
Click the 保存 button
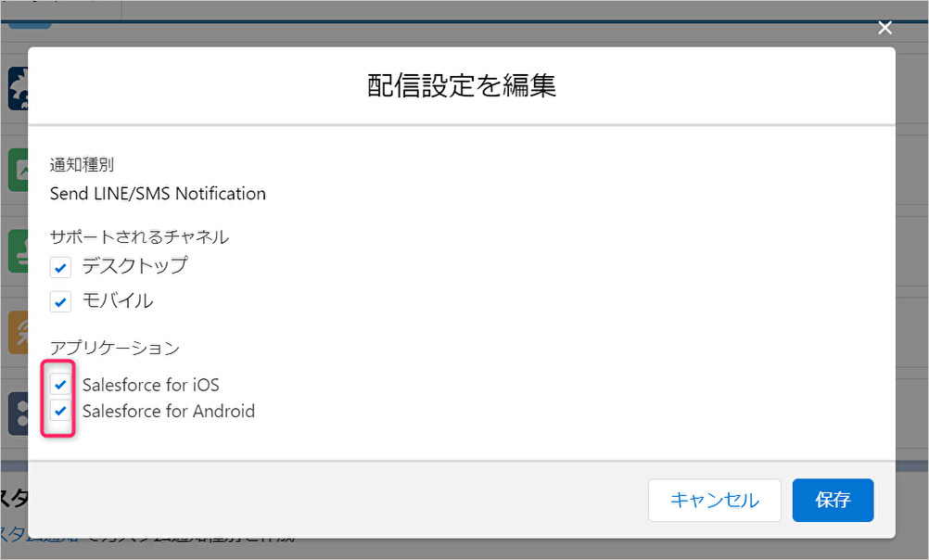[x=833, y=500]
